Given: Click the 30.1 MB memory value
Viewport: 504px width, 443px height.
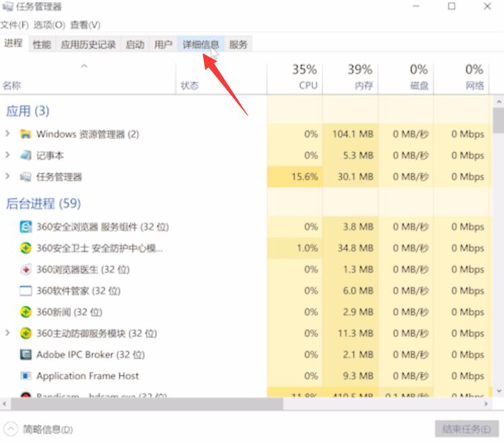Looking at the screenshot, I should [355, 176].
